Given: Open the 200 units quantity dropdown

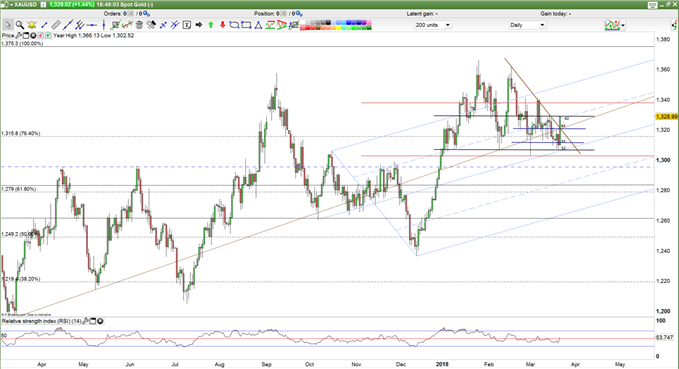Looking at the screenshot, I should point(433,25).
